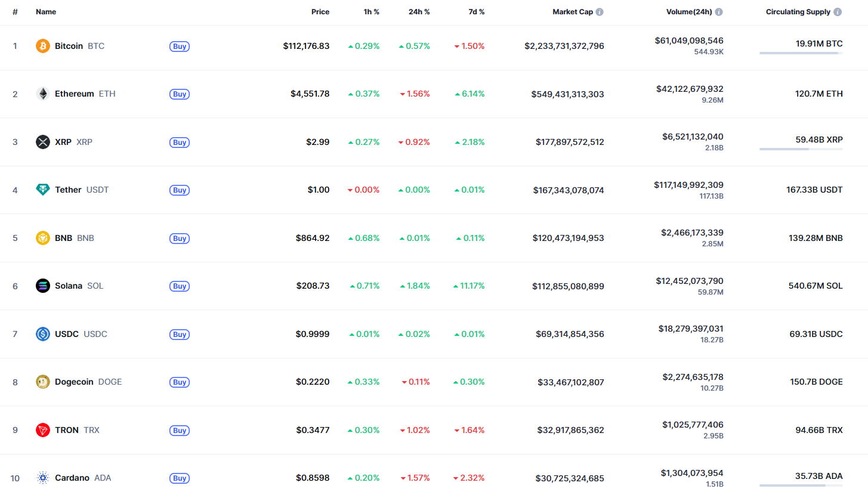Buy Ethereum using its Buy button
Viewport: 868px width, 501px height.
(180, 94)
